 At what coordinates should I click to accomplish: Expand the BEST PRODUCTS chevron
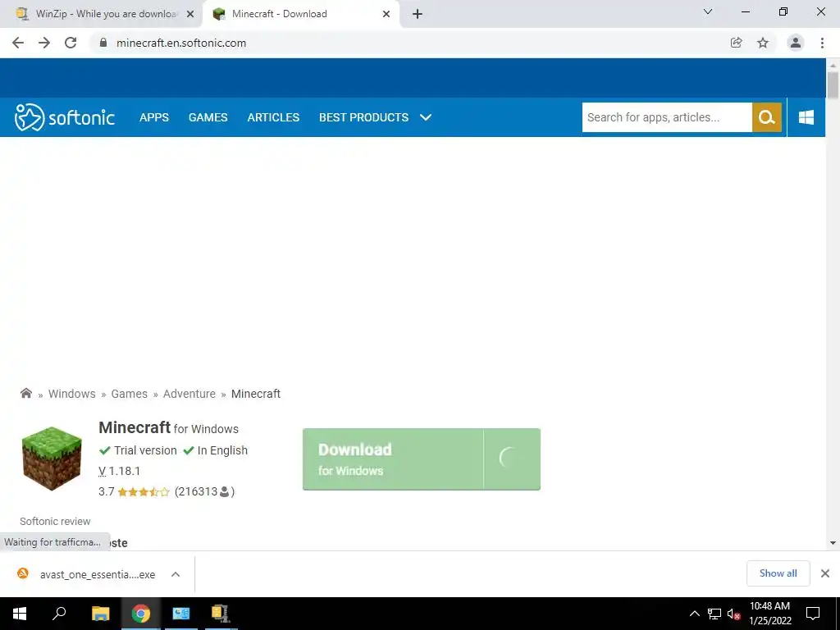426,117
